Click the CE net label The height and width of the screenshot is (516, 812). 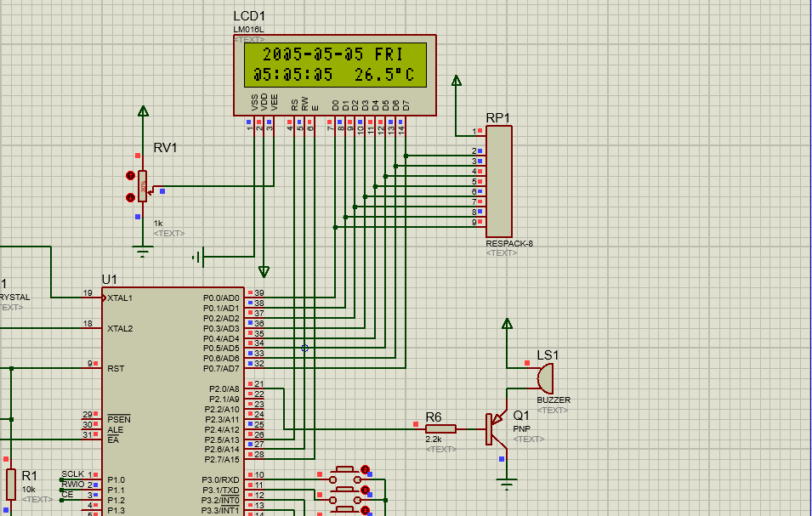[x=67, y=494]
